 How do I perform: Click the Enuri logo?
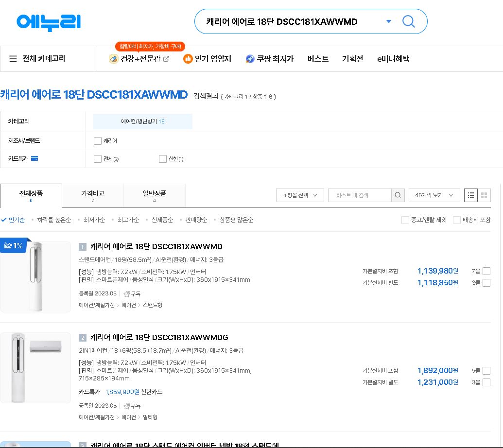49,22
